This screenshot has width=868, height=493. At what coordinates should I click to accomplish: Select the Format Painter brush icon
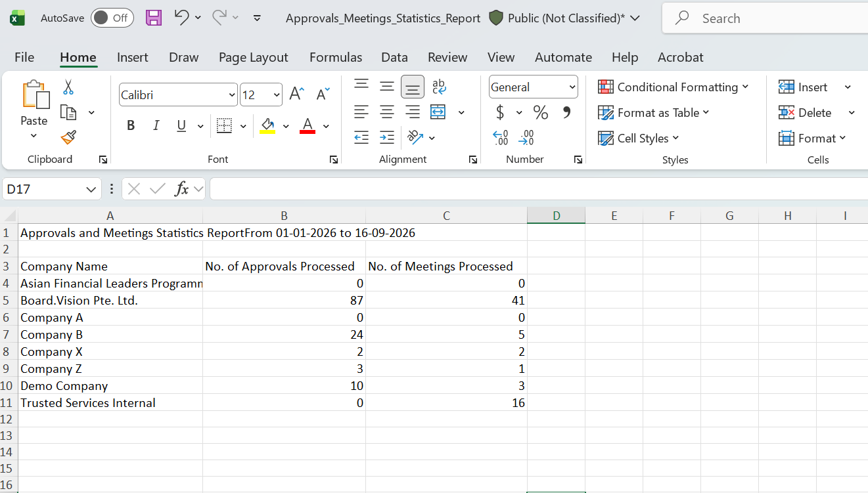click(68, 137)
